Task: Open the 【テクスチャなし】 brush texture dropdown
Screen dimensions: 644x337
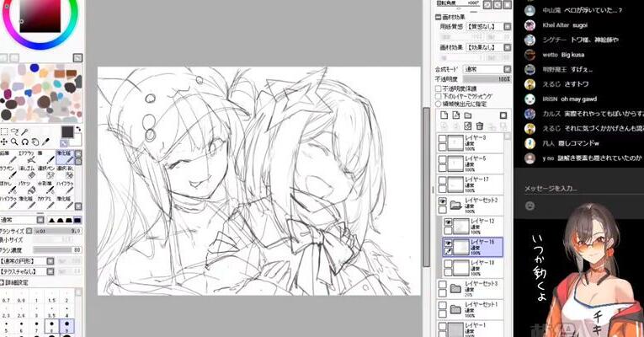Action: [x=27, y=271]
